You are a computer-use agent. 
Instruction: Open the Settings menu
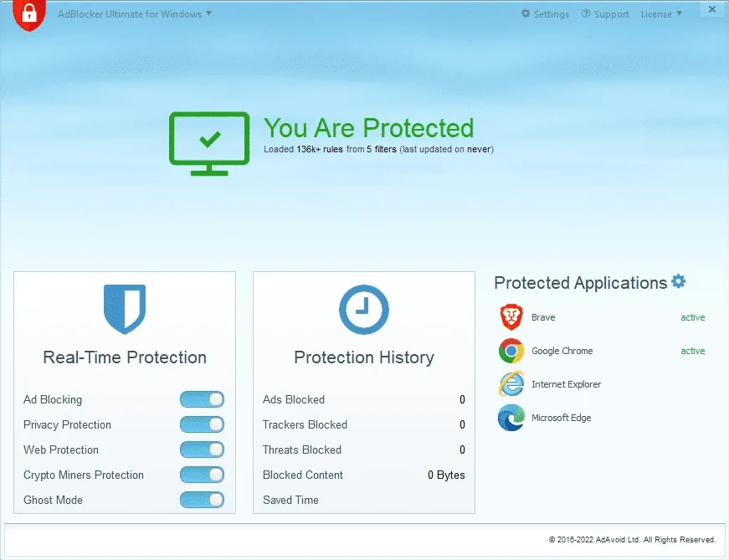(545, 14)
